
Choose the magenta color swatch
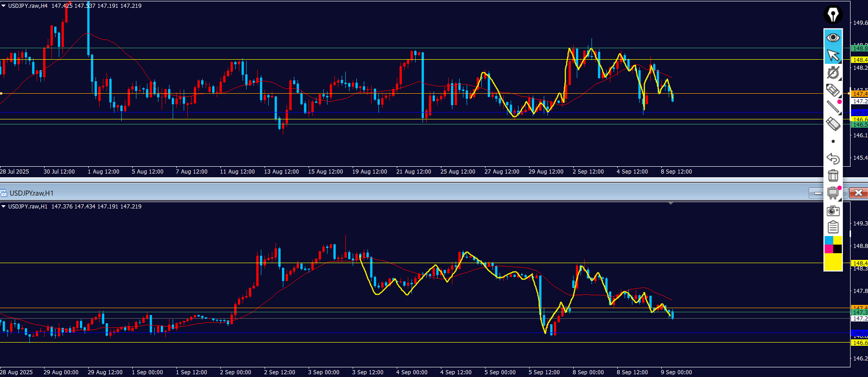829,249
